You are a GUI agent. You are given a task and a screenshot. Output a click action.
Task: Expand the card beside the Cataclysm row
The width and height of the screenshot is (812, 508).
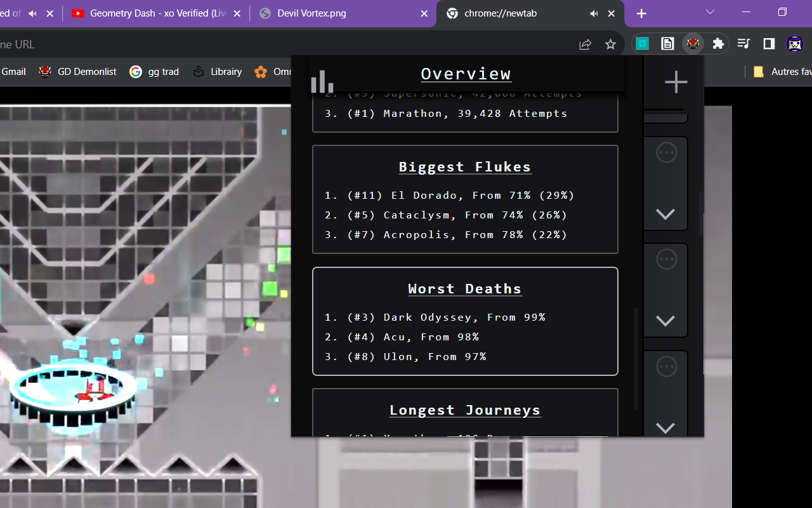click(x=665, y=214)
